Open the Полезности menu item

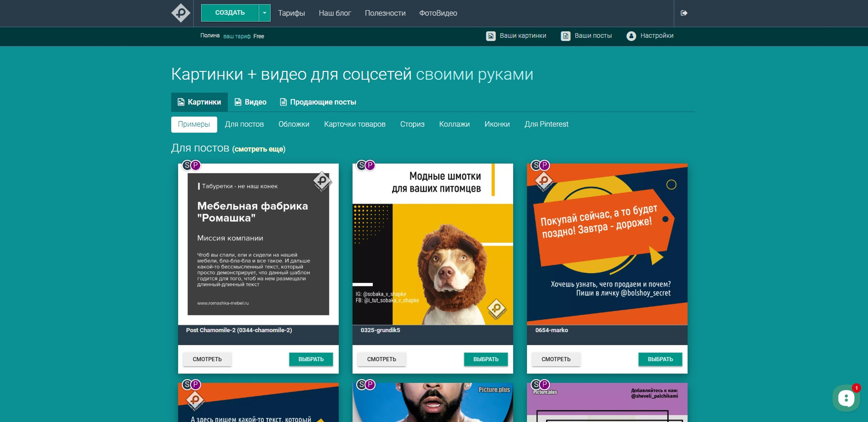pos(385,13)
